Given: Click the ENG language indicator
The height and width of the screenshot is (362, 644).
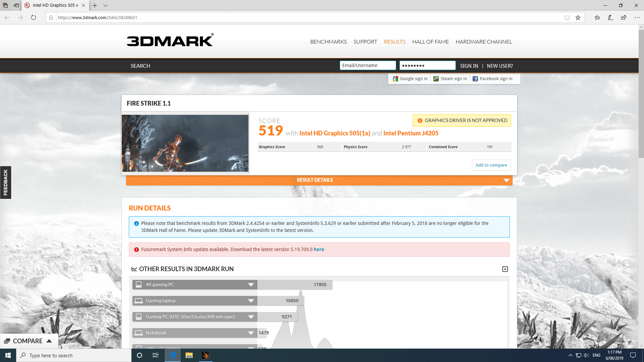Looking at the screenshot, I should tap(596, 355).
